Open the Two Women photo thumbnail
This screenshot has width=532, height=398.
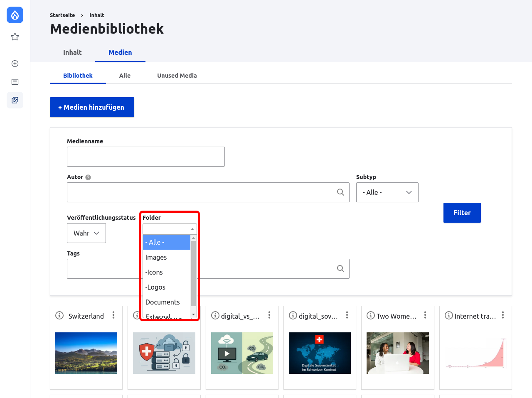pyautogui.click(x=398, y=353)
